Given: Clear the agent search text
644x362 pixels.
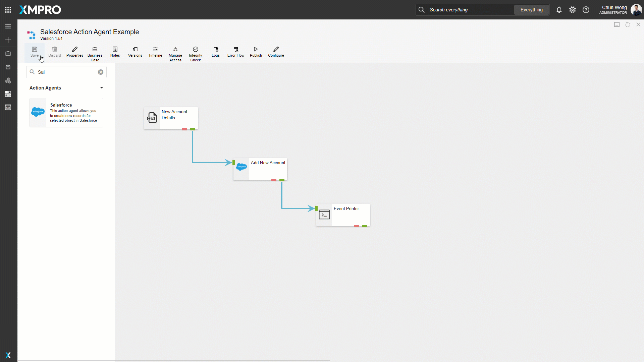Looking at the screenshot, I should [x=101, y=72].
